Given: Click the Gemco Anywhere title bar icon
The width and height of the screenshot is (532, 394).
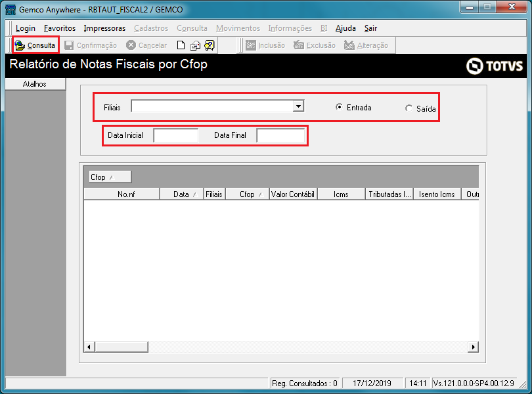Looking at the screenshot, I should (x=11, y=9).
